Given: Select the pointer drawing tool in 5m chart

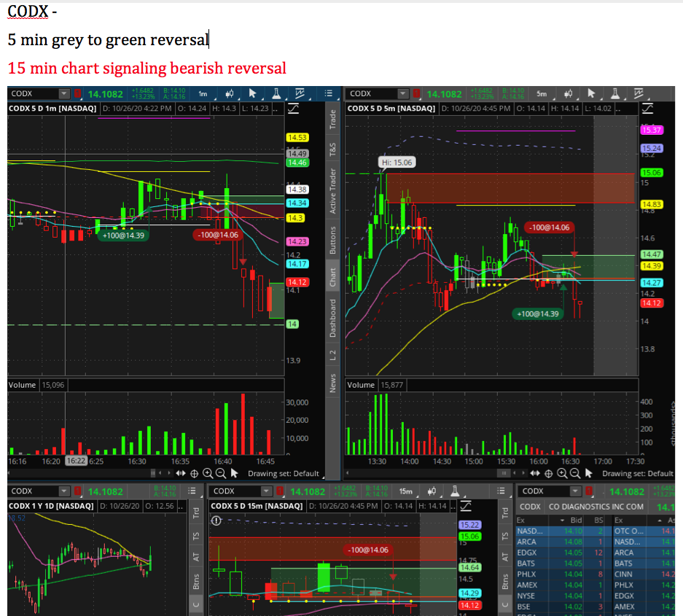Looking at the screenshot, I should click(591, 93).
